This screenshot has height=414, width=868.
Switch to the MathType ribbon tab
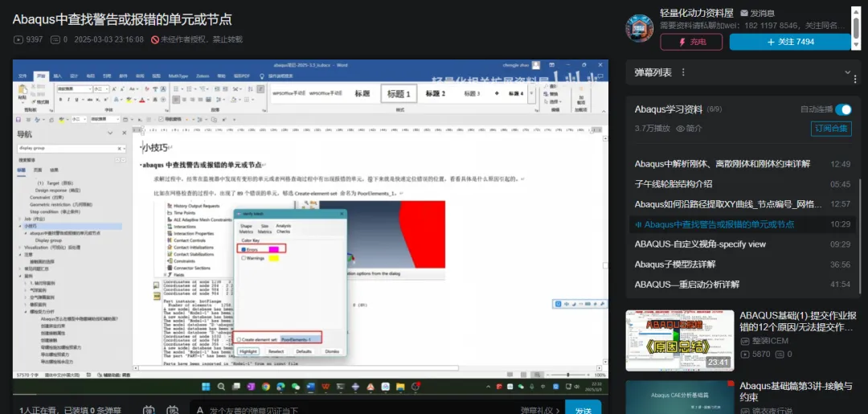pos(178,76)
